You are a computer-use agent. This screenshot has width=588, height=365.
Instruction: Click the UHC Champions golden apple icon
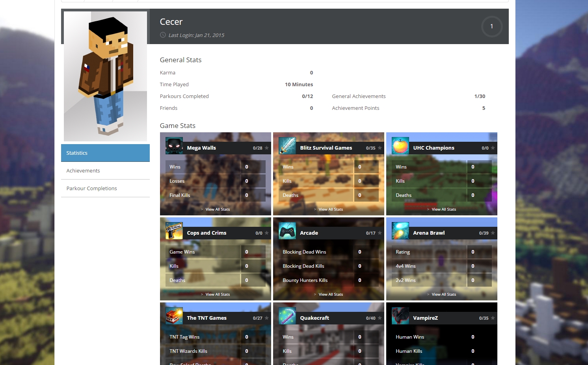[x=400, y=146]
